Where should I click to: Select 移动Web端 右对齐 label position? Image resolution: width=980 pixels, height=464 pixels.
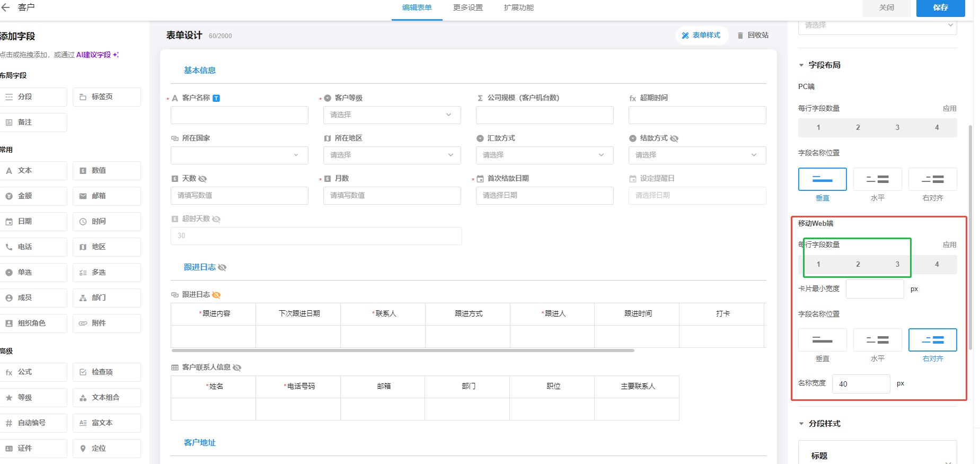point(933,340)
